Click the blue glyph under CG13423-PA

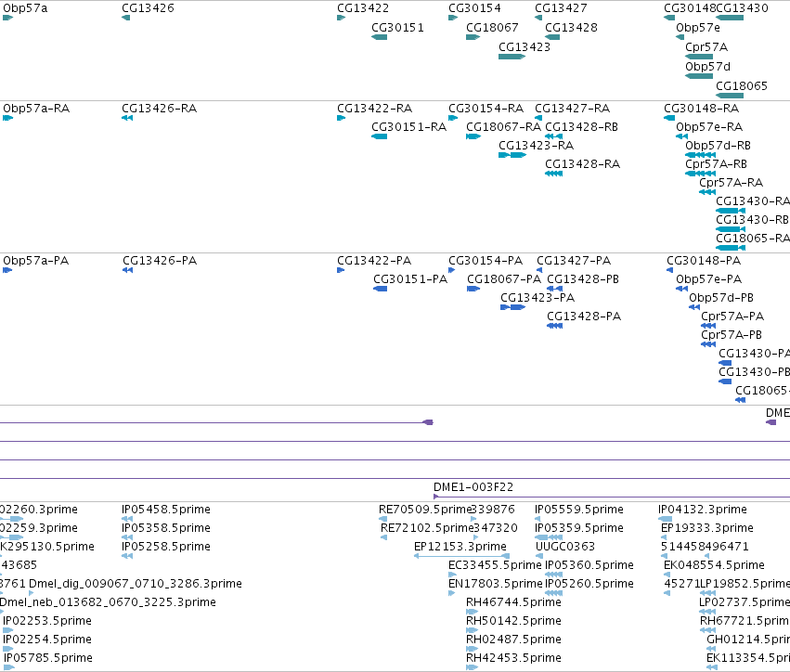(512, 307)
